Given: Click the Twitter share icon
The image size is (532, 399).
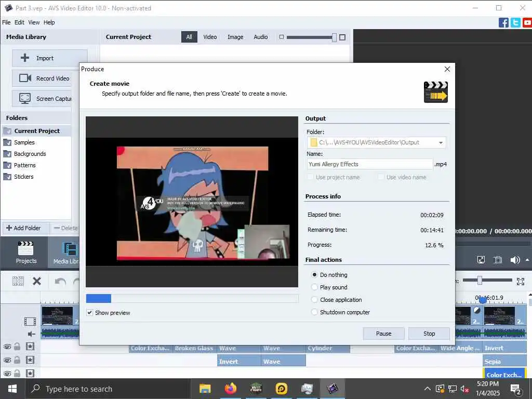Looking at the screenshot, I should (515, 23).
